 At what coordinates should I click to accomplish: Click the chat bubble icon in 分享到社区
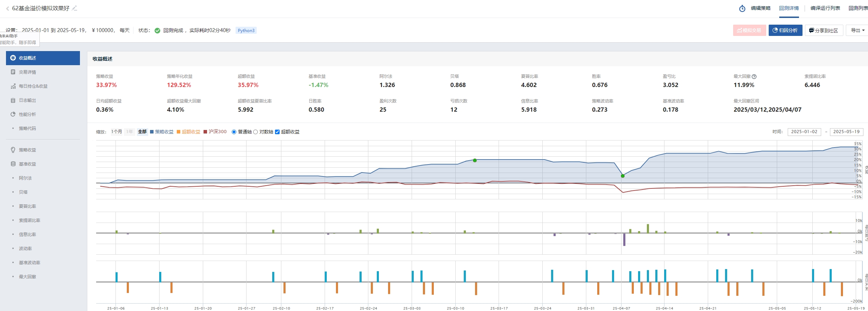(x=811, y=31)
